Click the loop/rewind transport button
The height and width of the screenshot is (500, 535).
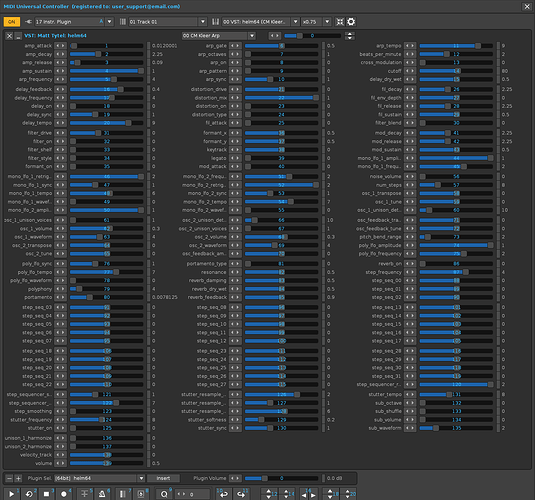click(x=29, y=494)
